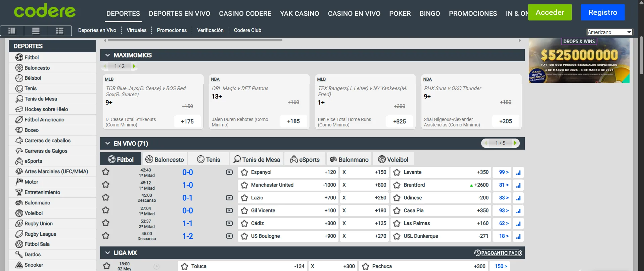The image size is (644, 271).
Task: Collapse the MAXIMOMIOS section
Action: (x=107, y=55)
